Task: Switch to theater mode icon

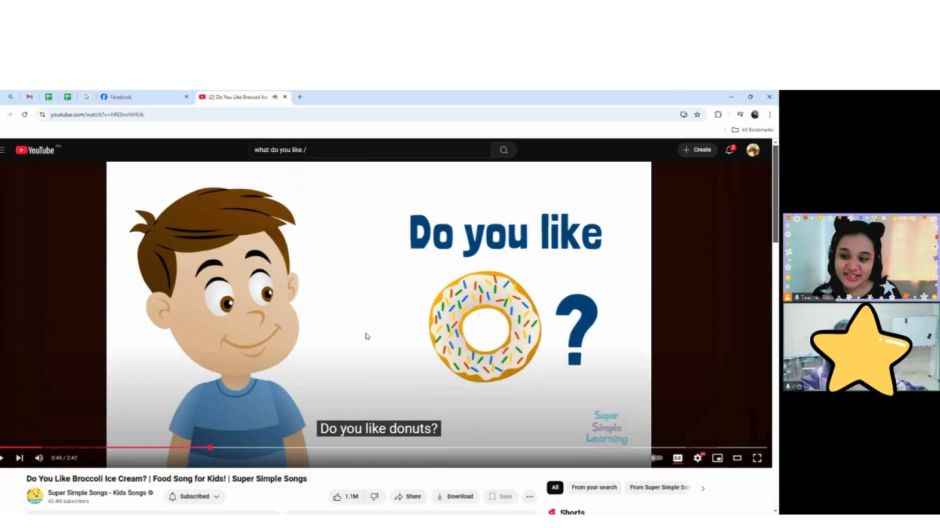Action: (737, 458)
